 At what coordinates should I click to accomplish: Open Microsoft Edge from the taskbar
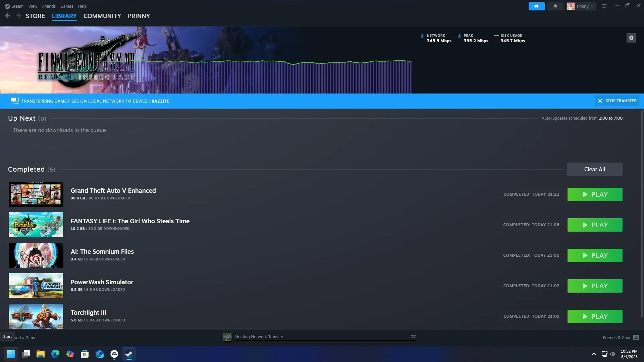(x=55, y=354)
